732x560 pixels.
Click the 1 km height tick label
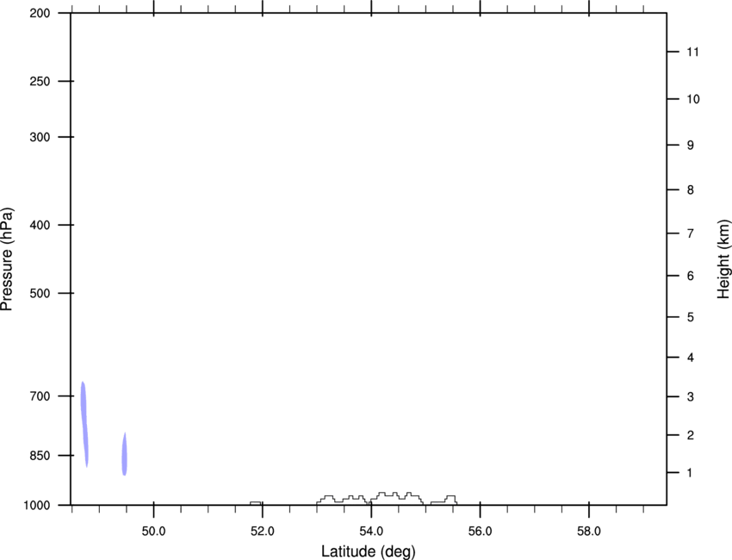[x=686, y=473]
